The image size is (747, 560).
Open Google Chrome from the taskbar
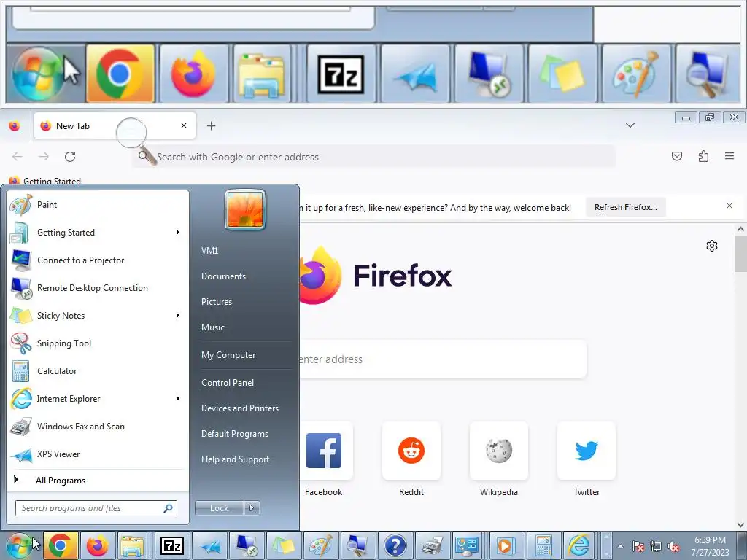tap(61, 545)
